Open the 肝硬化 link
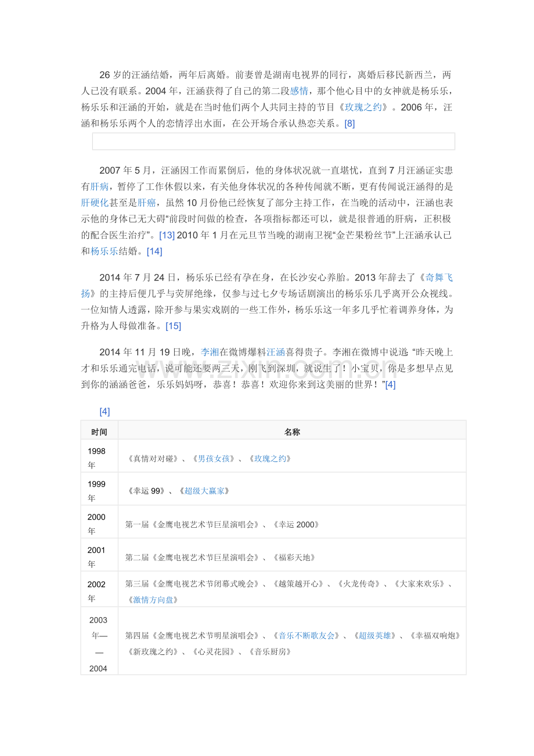Screen dimensions: 534x756 pyautogui.click(x=95, y=203)
